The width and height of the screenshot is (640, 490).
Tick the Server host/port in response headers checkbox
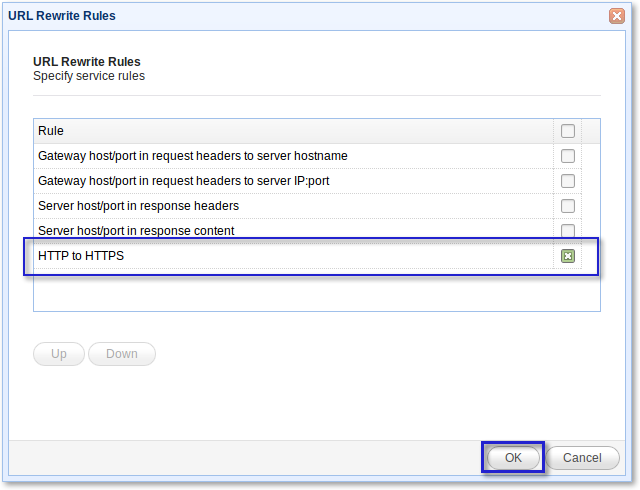568,206
